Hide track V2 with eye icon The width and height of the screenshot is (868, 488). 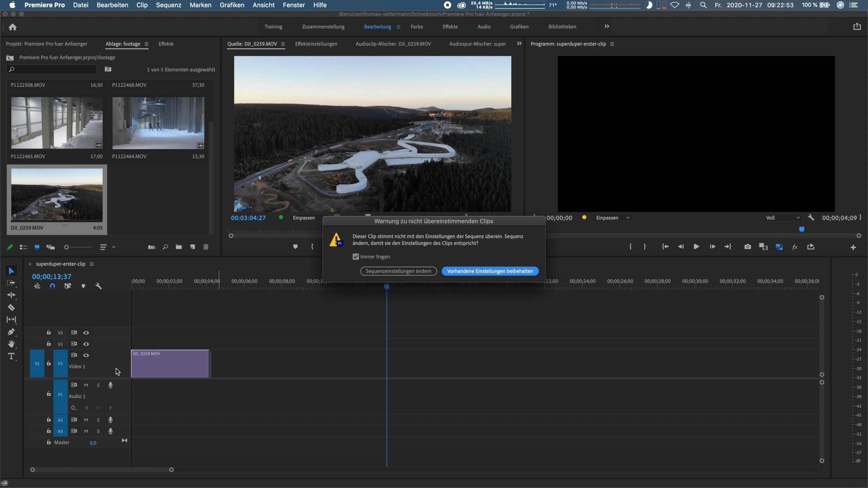coord(86,344)
